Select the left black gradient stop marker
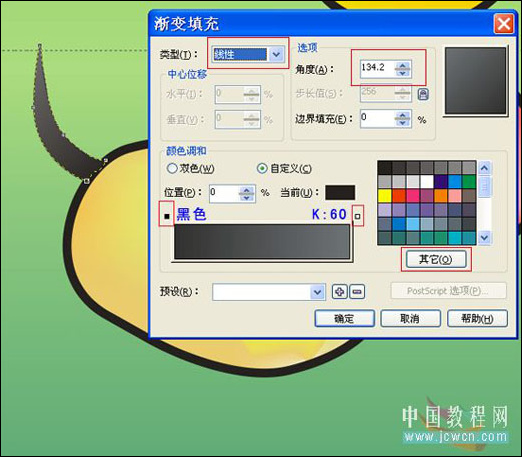Viewport: 522px width, 457px height. pyautogui.click(x=167, y=216)
